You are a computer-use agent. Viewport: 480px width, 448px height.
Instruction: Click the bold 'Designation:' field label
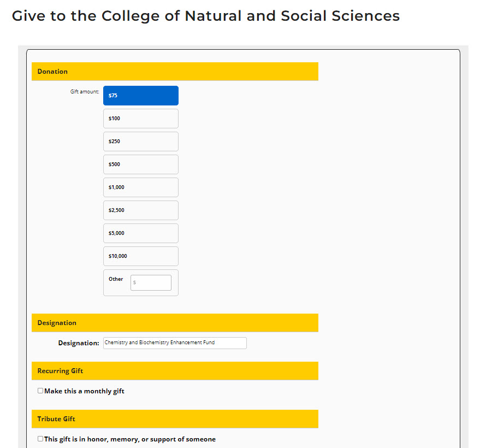[x=79, y=343]
